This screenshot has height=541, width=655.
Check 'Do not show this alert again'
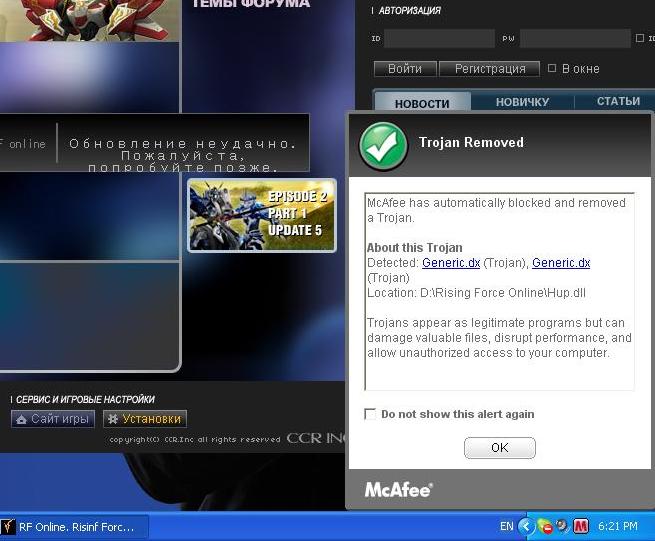(370, 414)
